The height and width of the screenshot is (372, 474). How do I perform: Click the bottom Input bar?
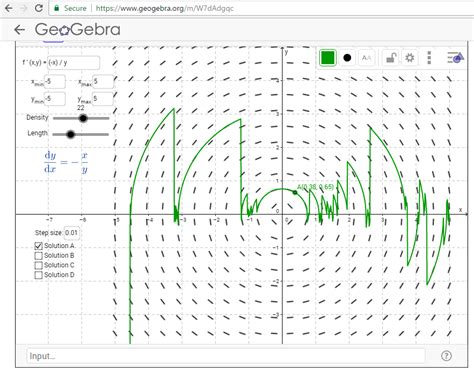click(x=226, y=356)
